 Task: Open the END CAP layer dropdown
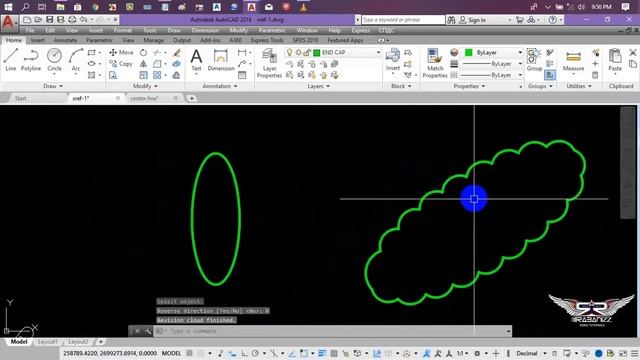pos(378,52)
